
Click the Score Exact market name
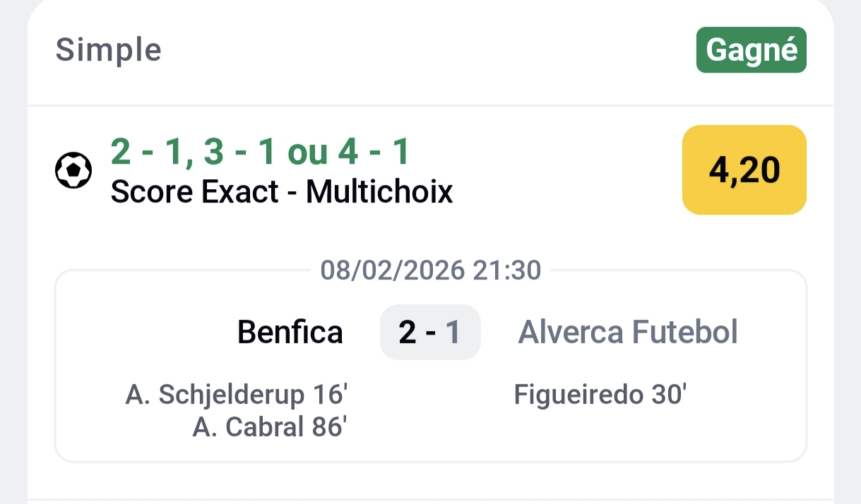coord(195,191)
